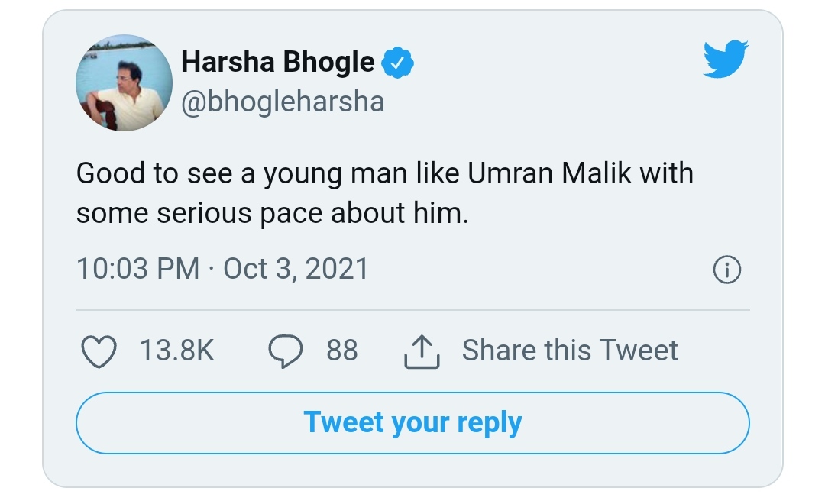The height and width of the screenshot is (504, 825).
Task: Like the tweet with the heart icon
Action: 99,351
